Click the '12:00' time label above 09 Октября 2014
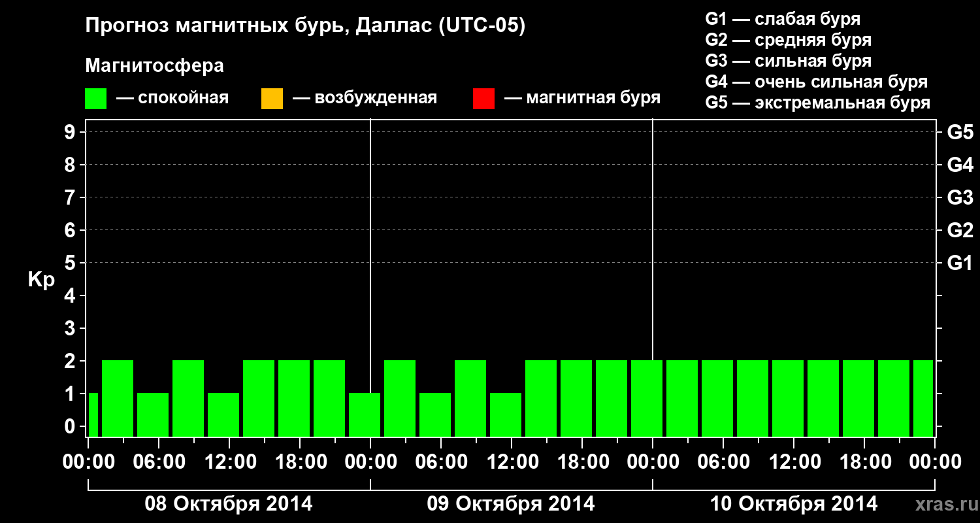The image size is (980, 523). pos(512,462)
